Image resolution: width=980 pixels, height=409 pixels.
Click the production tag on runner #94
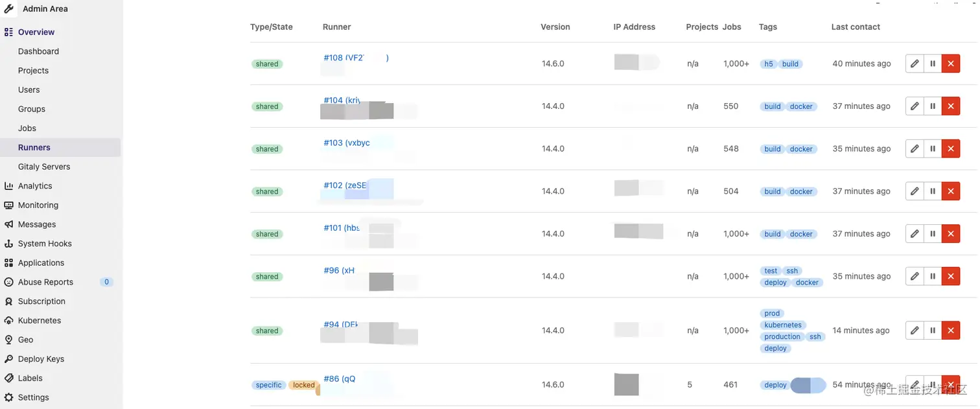(x=782, y=337)
